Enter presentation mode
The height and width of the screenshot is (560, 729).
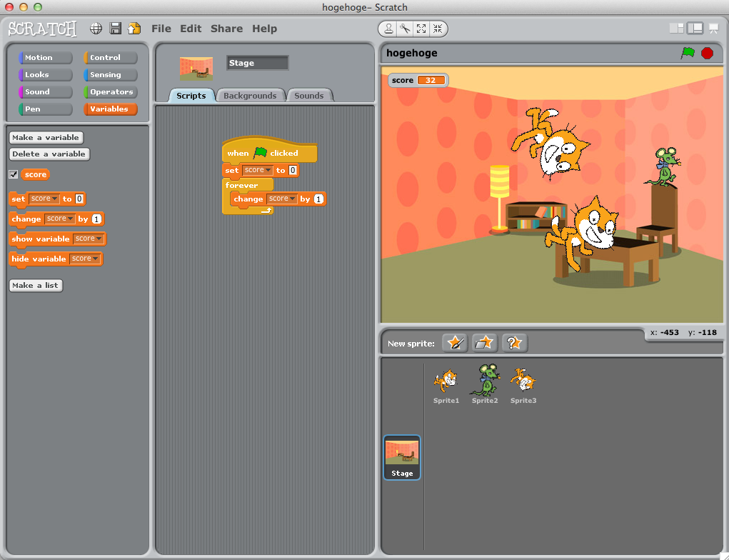pos(713,29)
